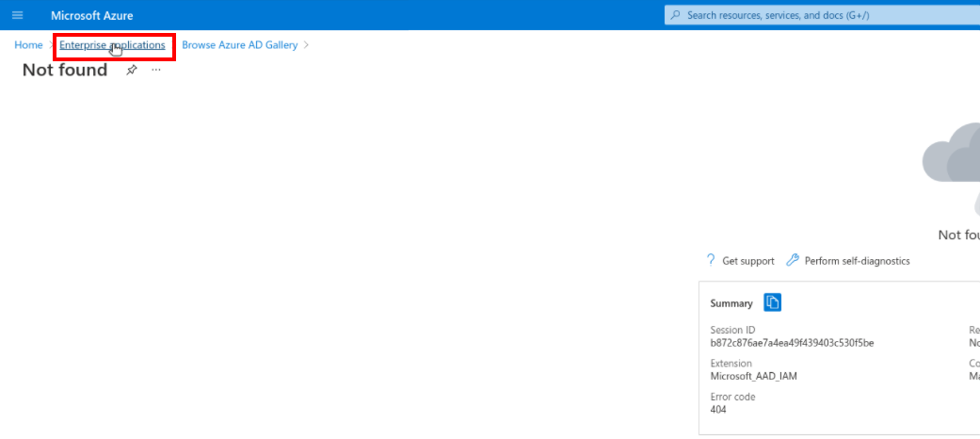980x439 pixels.
Task: Select the 404 error code
Action: (x=718, y=410)
